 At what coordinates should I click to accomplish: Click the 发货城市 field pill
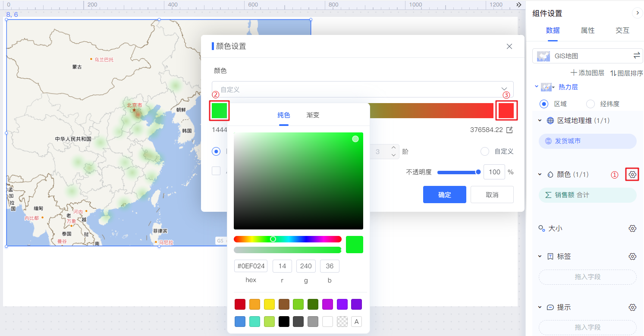pos(587,141)
